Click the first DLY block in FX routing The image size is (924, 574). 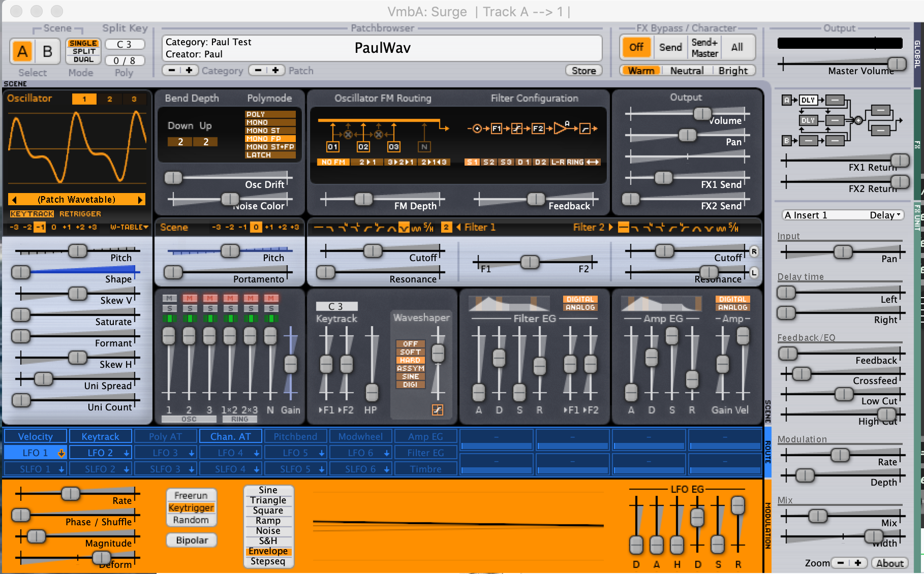tap(808, 100)
